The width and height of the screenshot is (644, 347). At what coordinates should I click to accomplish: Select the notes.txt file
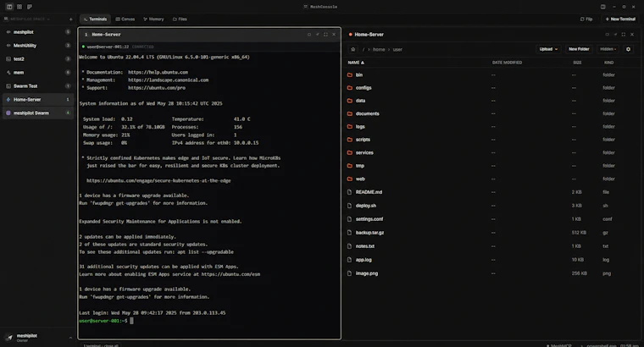pos(492,246)
